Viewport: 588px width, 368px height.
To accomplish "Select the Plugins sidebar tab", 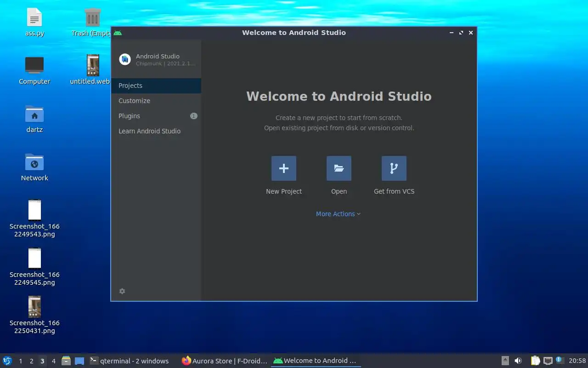I will click(156, 116).
